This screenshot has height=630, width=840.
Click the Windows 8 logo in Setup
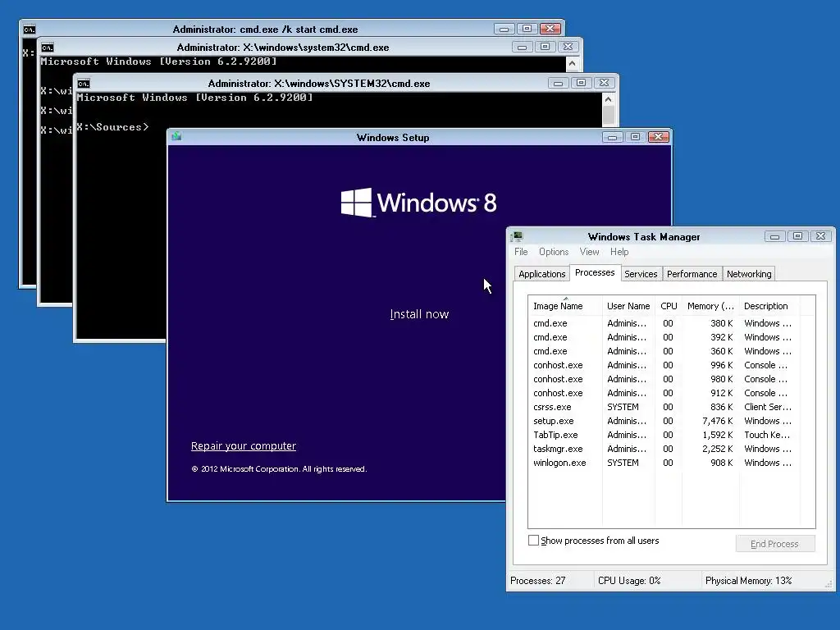[419, 203]
